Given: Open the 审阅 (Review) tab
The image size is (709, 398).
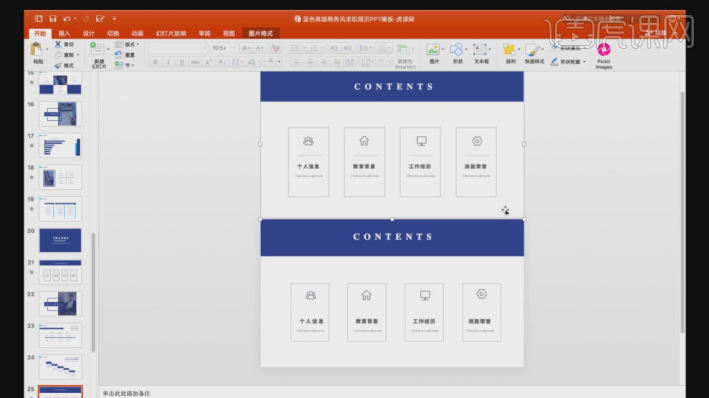Looking at the screenshot, I should click(204, 33).
